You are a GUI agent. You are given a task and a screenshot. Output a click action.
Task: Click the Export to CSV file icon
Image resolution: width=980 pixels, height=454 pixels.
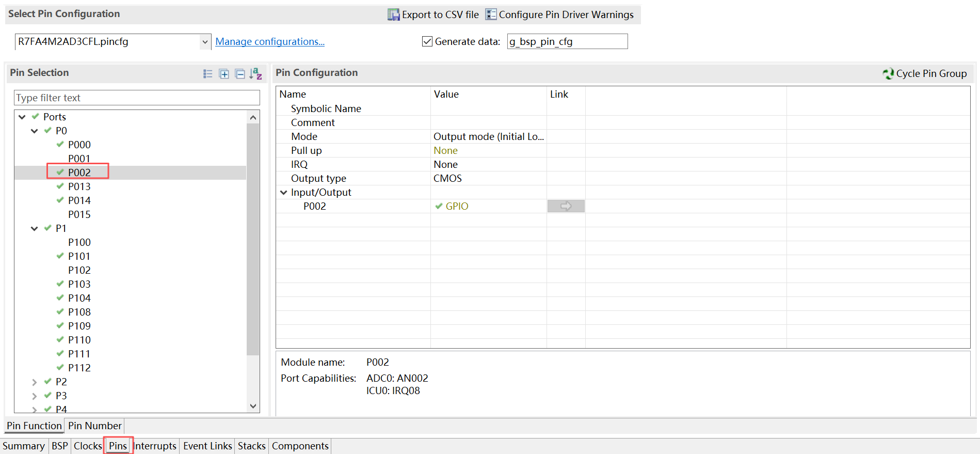coord(394,14)
